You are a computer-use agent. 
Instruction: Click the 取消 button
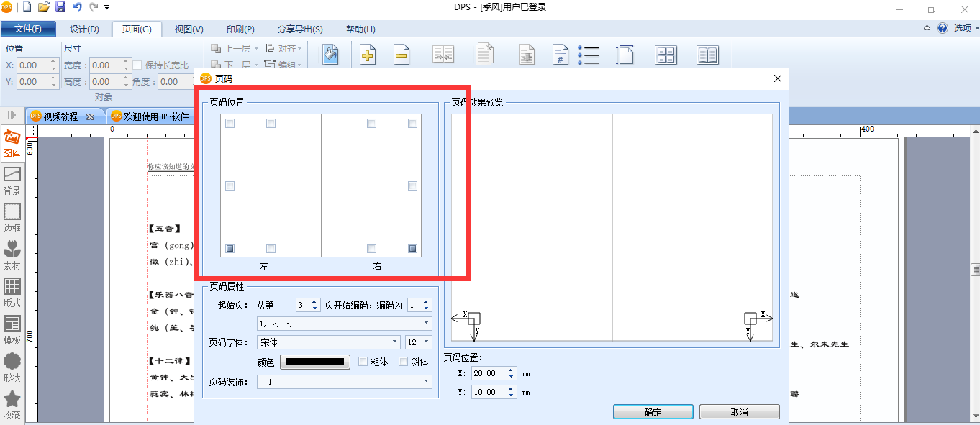739,412
